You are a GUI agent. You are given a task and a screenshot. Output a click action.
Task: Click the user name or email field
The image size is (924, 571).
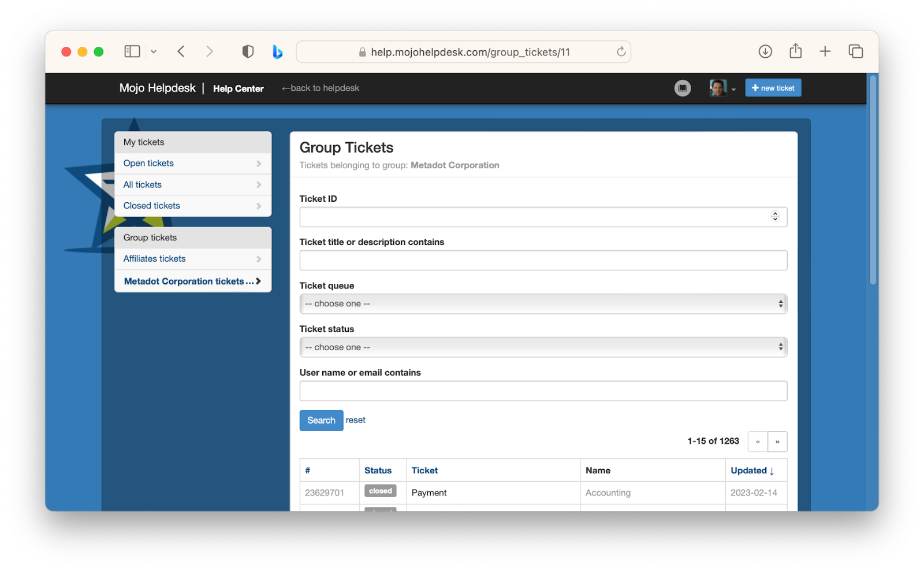pyautogui.click(x=543, y=391)
